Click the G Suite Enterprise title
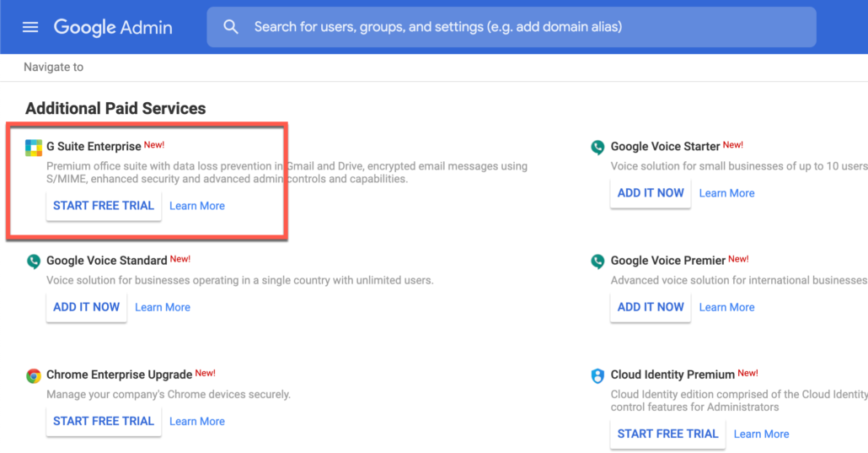 (x=94, y=147)
